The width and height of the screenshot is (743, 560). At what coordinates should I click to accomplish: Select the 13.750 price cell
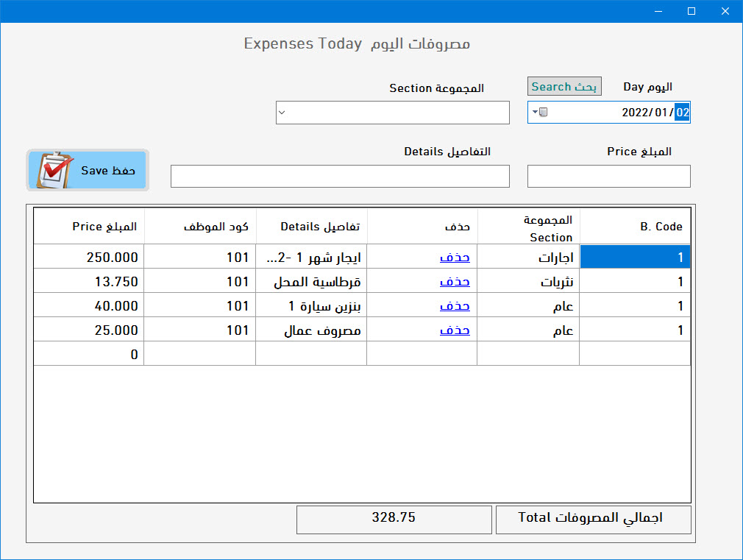point(89,281)
